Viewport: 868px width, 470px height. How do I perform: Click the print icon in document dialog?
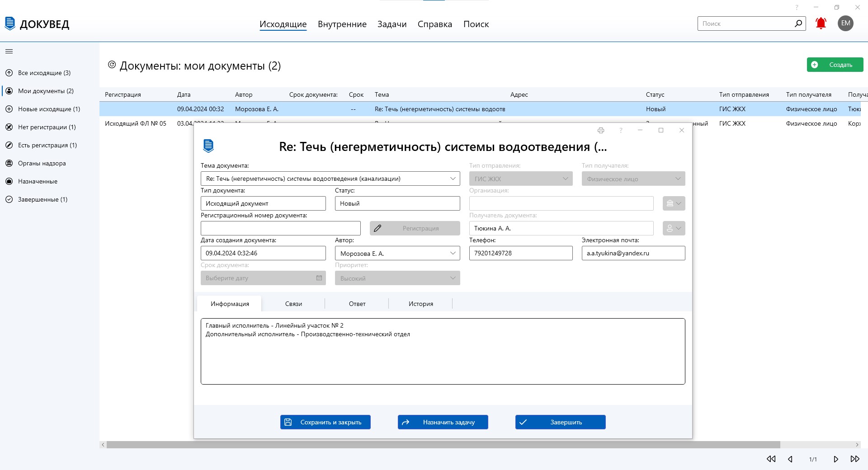coord(601,130)
